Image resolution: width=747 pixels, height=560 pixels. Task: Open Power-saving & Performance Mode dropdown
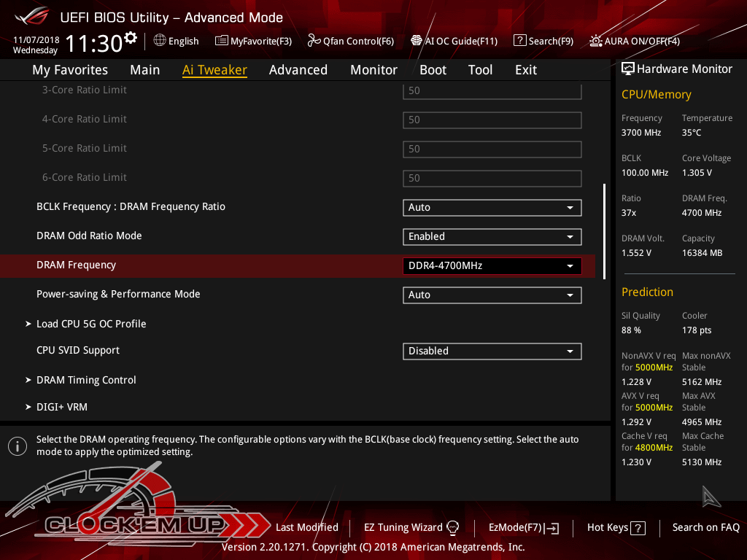coord(492,295)
